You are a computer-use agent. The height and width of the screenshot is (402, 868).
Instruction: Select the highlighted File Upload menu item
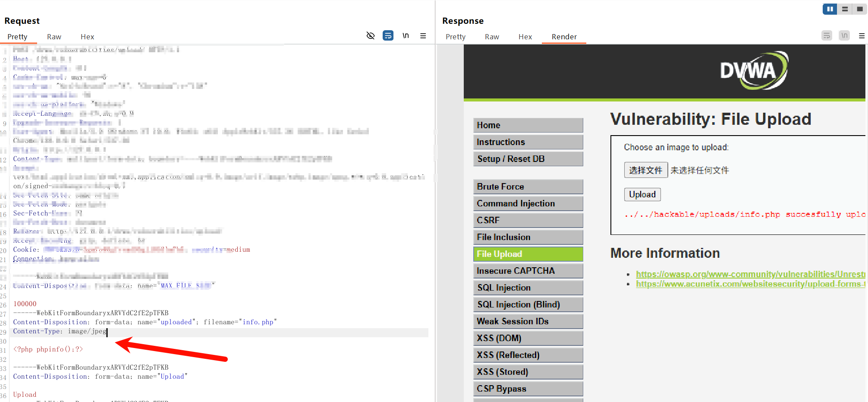pos(528,254)
